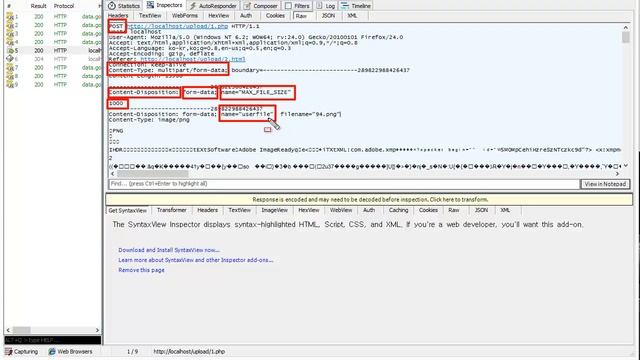Click Web Browsers process filter in status bar

pyautogui.click(x=70, y=351)
